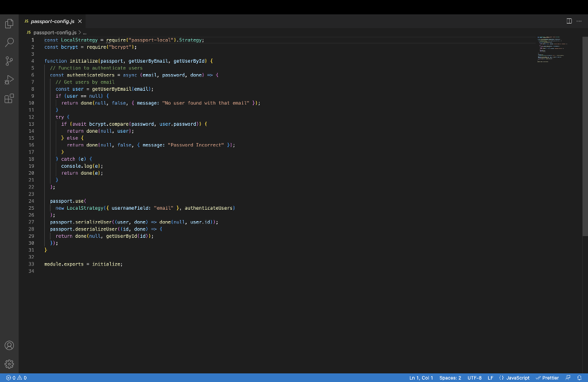The width and height of the screenshot is (588, 382).
Task: Click "passport.serializeUser" on line 27
Action: [80, 222]
